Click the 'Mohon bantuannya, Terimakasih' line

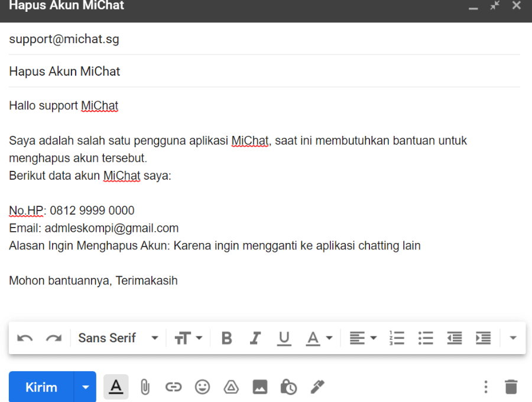point(93,281)
